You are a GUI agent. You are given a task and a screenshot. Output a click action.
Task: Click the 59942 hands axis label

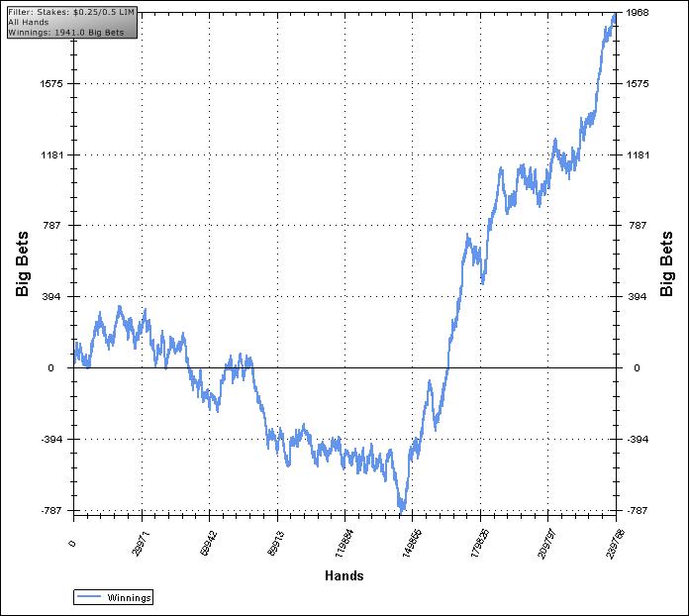tap(209, 544)
